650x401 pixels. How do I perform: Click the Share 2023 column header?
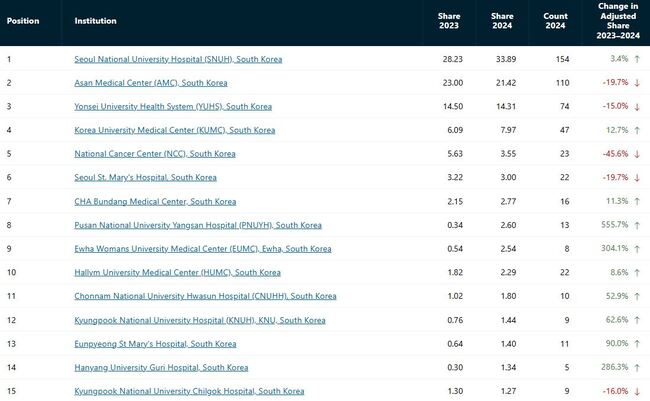pos(449,21)
